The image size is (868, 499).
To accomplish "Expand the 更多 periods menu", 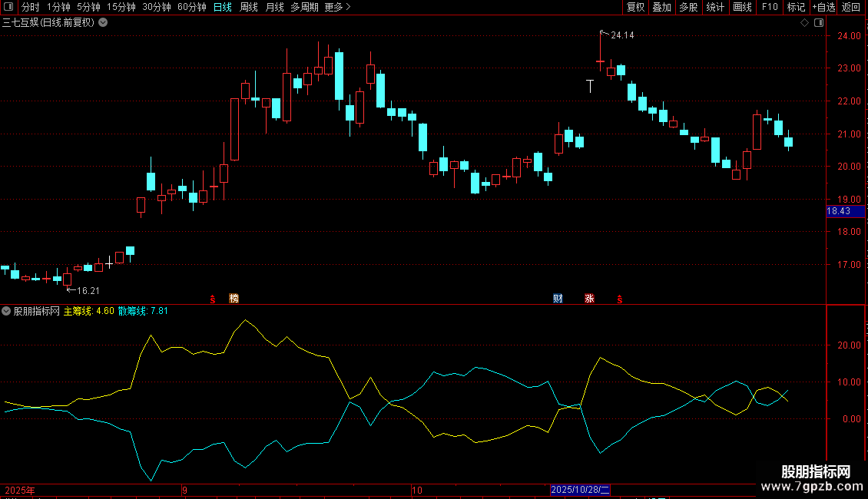I will 337,7.
